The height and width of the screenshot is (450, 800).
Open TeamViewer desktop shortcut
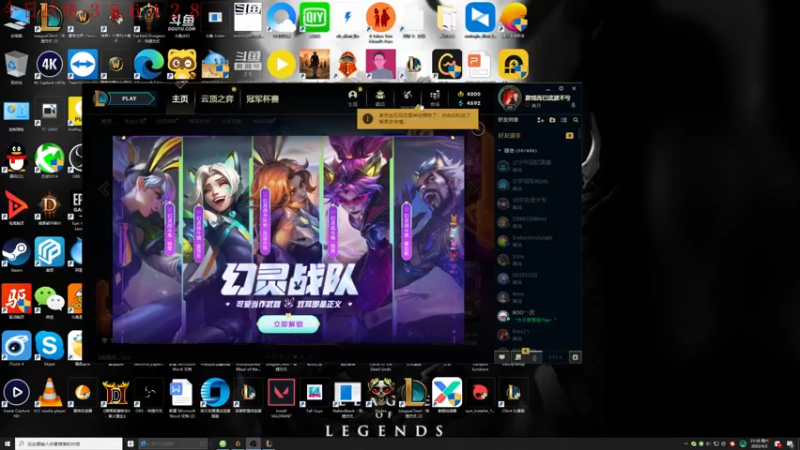pos(82,67)
